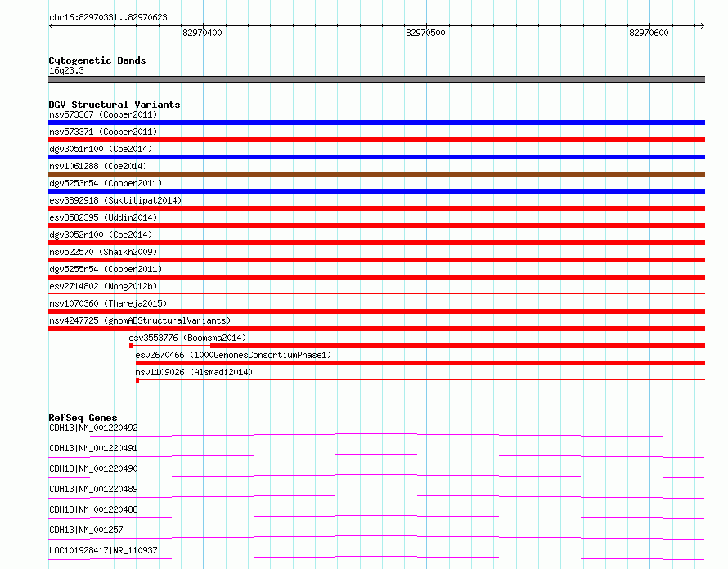
Task: Click the blue nsv573367 variant bar
Action: pos(376,123)
